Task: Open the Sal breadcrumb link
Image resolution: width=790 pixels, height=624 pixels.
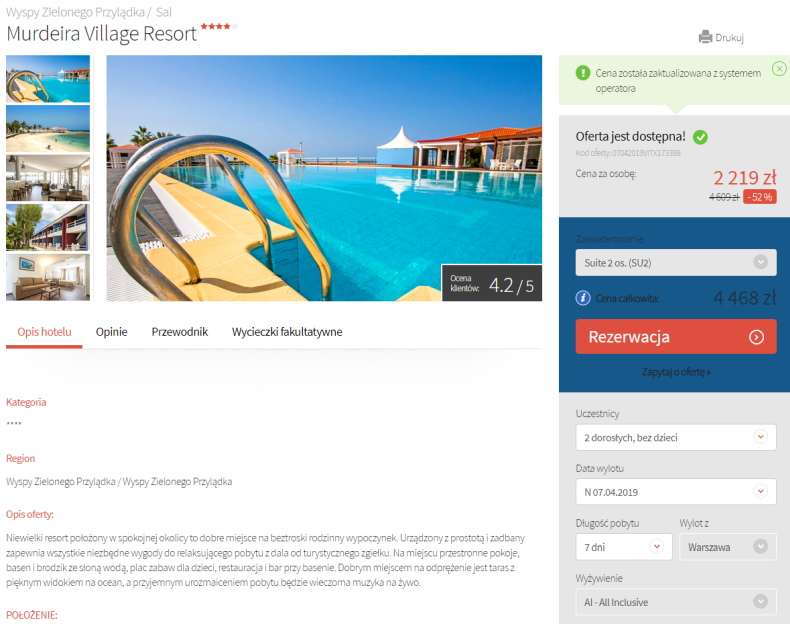Action: pyautogui.click(x=164, y=12)
